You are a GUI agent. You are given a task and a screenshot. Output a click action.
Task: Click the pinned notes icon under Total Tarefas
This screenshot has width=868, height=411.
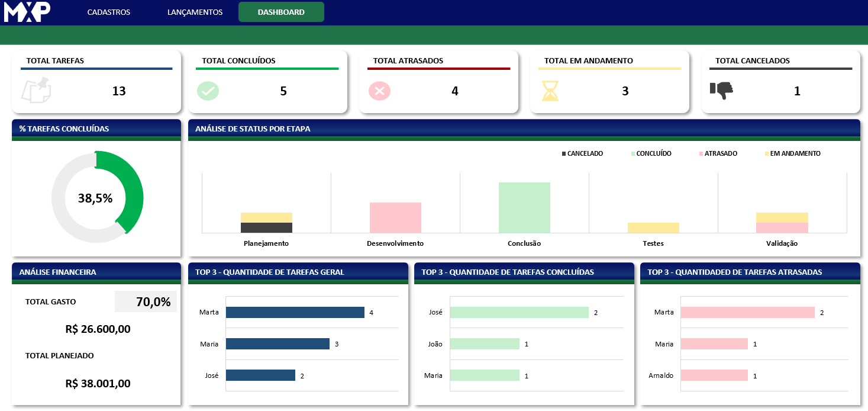point(36,91)
